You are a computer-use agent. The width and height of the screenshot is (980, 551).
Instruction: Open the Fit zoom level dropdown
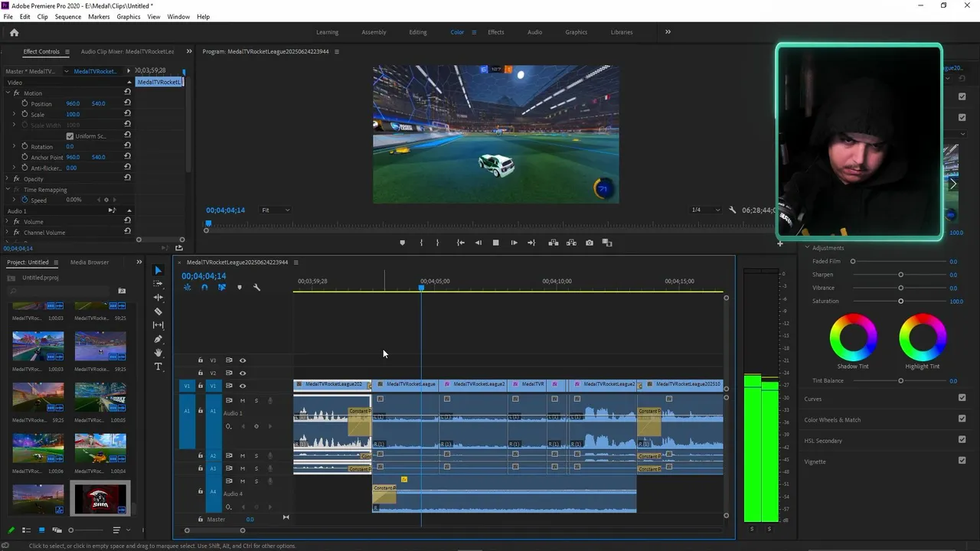coord(275,210)
